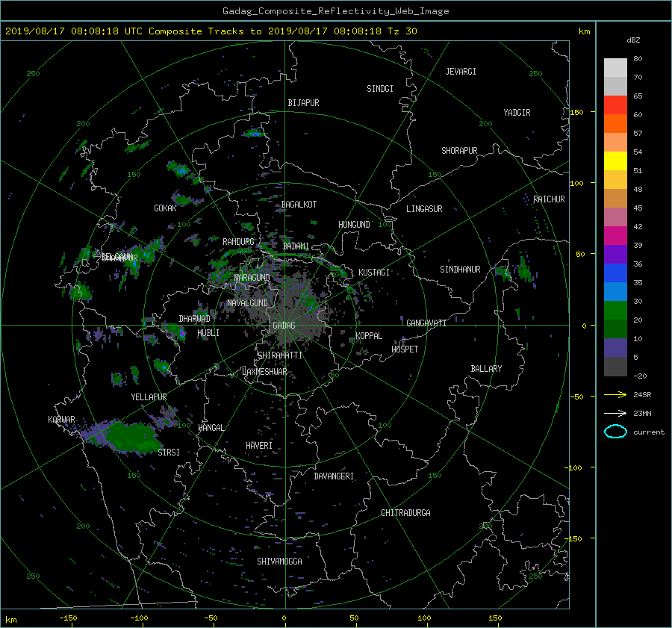The image size is (672, 628).
Task: Click the white 23MN arrow legend icon
Action: [x=615, y=413]
